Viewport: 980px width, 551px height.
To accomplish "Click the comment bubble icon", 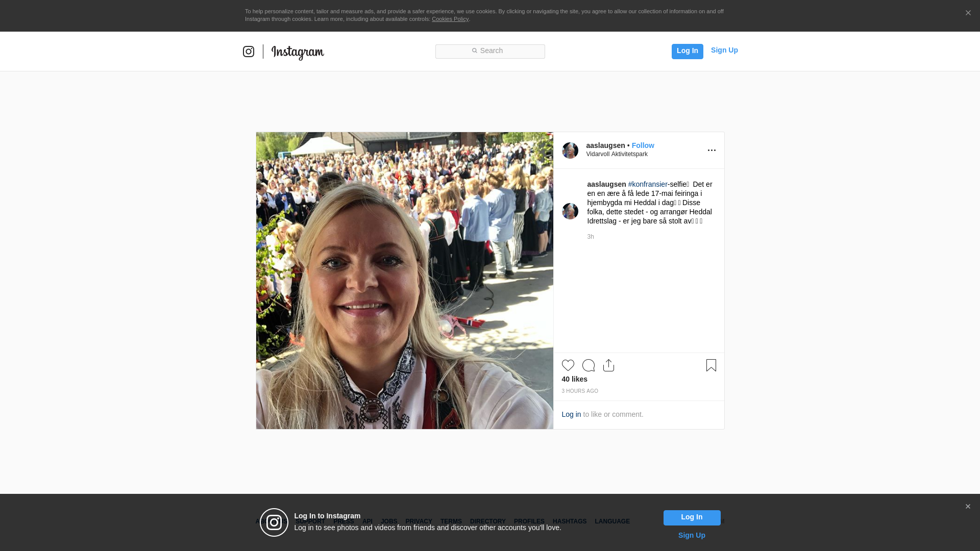I will [x=589, y=365].
